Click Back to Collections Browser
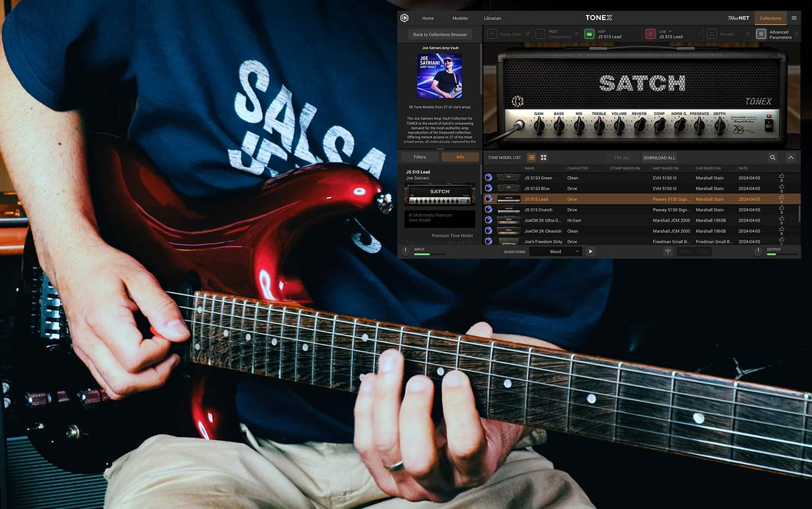Viewport: 812px width, 509px height. click(x=440, y=34)
